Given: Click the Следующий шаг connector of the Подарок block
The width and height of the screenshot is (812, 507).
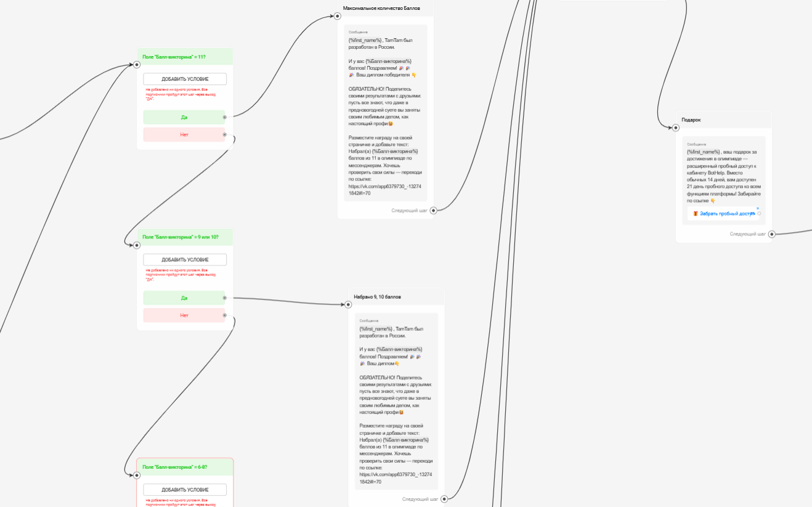Looking at the screenshot, I should 771,234.
